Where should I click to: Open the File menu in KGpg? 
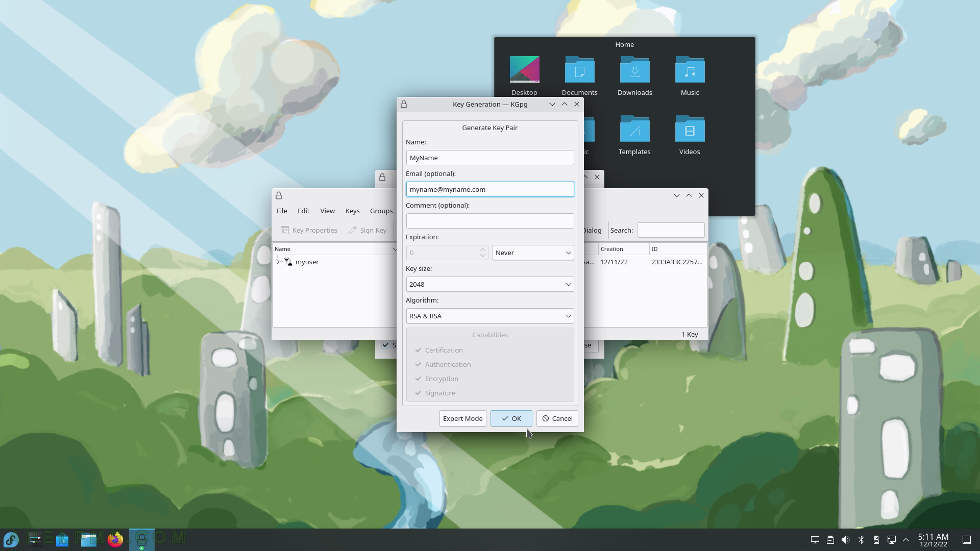[282, 211]
